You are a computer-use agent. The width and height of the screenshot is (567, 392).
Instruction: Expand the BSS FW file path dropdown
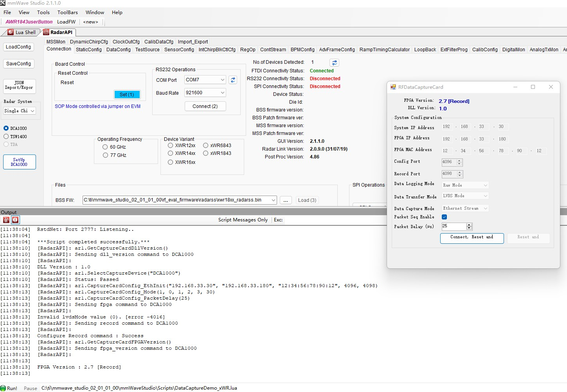273,200
